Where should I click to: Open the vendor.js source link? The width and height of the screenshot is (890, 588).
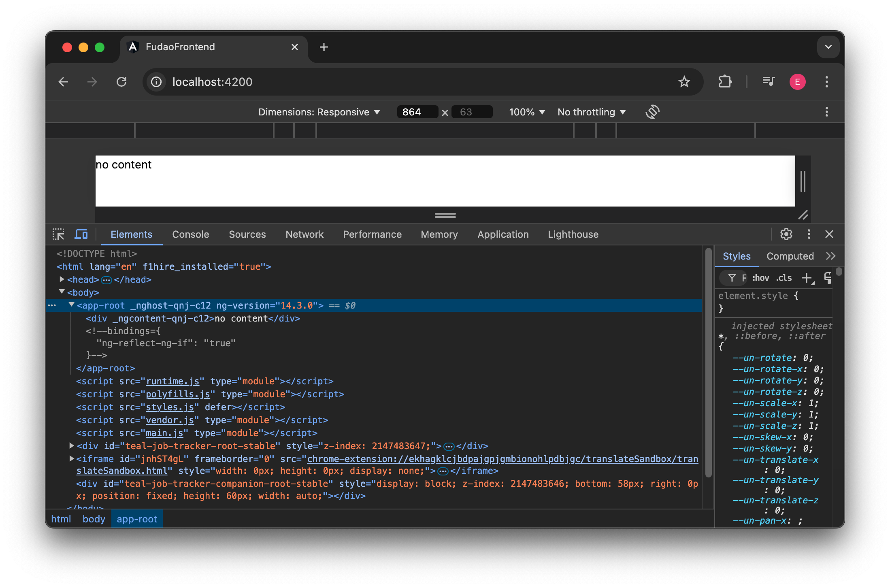(x=170, y=420)
